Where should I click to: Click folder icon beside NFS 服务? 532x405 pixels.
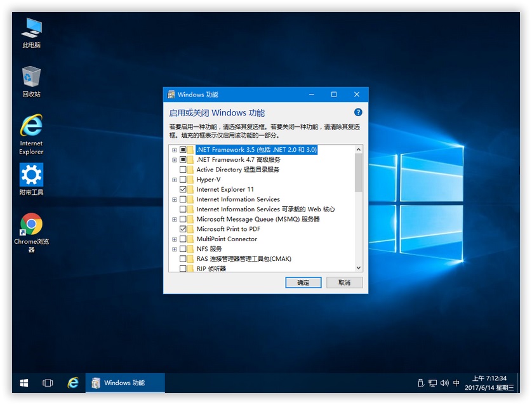pyautogui.click(x=190, y=249)
